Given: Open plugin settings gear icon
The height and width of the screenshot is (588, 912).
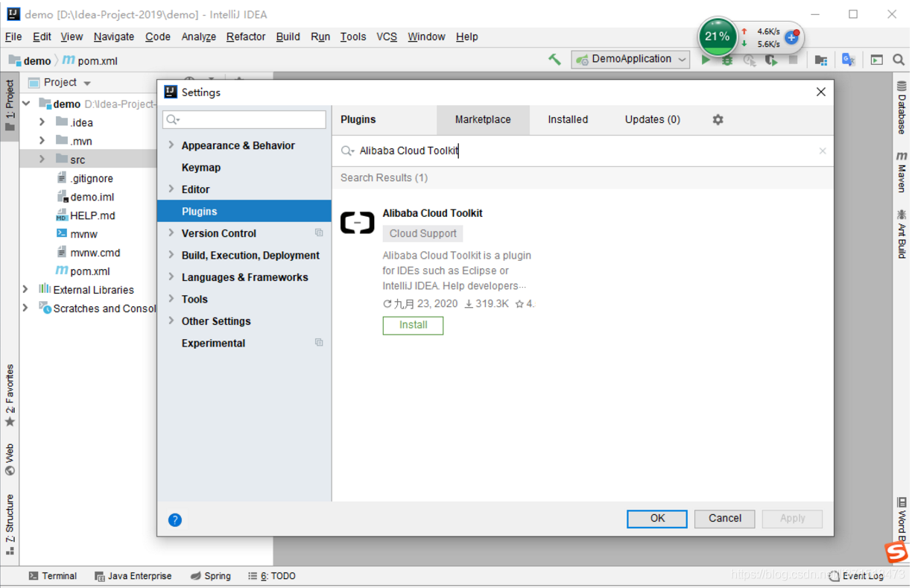Looking at the screenshot, I should pyautogui.click(x=718, y=119).
